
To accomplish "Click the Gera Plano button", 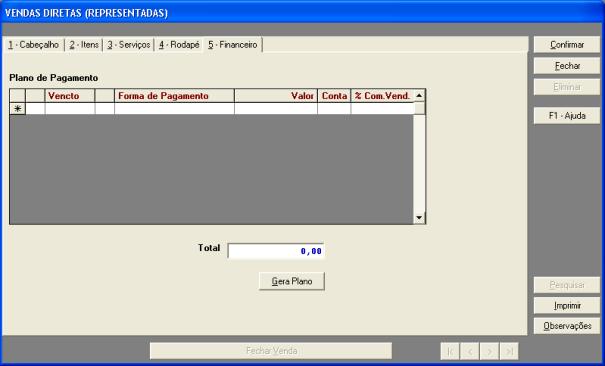I will click(x=292, y=281).
